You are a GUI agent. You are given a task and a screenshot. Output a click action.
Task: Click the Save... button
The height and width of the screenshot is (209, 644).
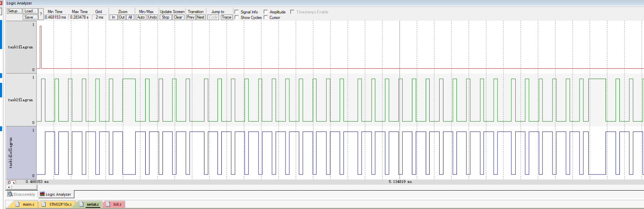(30, 17)
